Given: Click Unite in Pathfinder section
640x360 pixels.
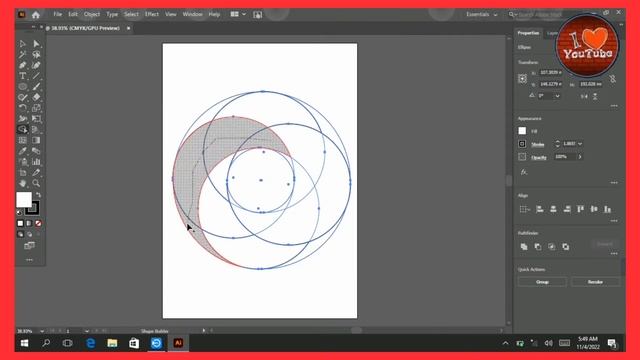Looking at the screenshot, I should coord(524,247).
